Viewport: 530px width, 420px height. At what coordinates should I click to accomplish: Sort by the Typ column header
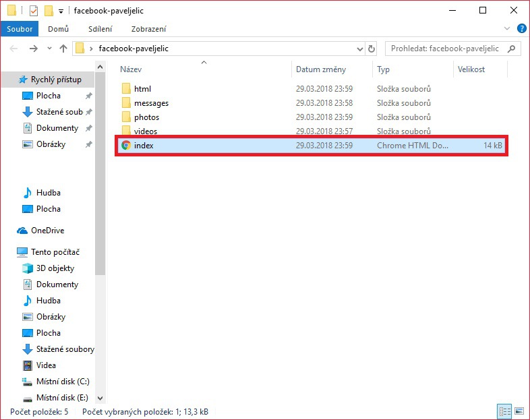[383, 69]
